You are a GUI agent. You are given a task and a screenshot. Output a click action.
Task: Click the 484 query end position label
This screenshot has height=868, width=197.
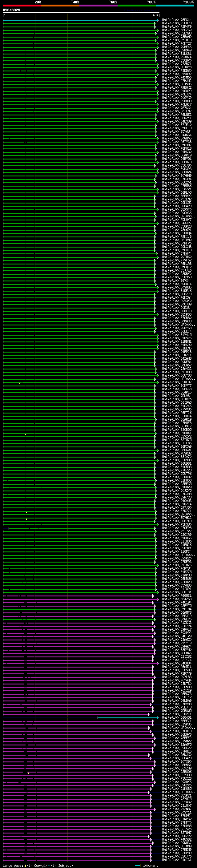coord(155,15)
